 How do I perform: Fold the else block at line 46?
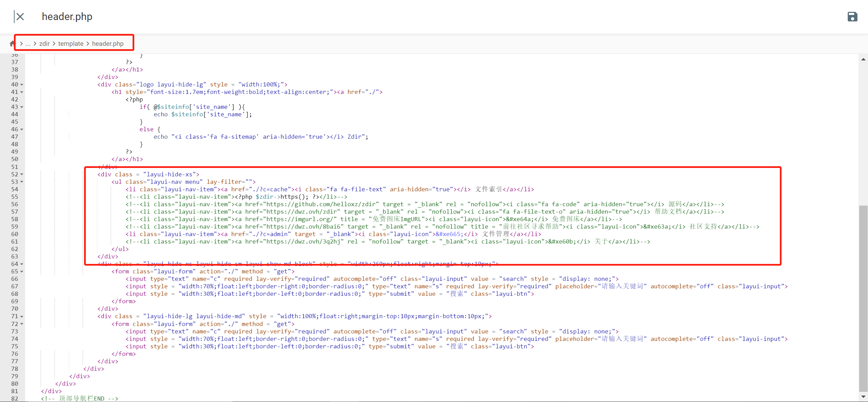click(22, 130)
